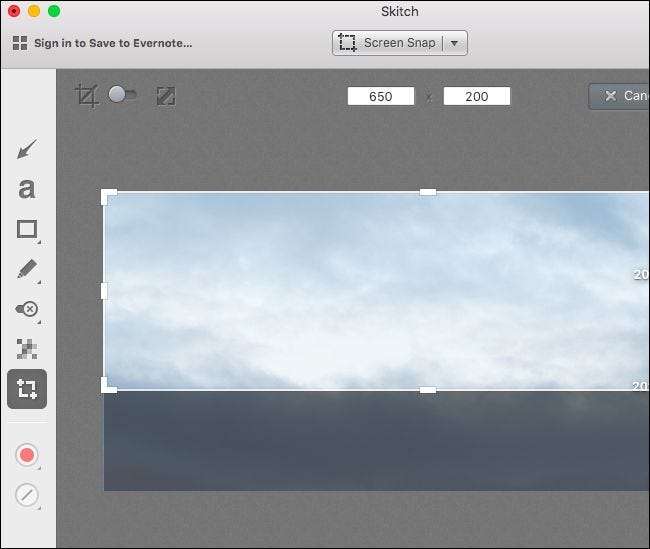Click Sign in to Save to Evernote

coord(102,43)
